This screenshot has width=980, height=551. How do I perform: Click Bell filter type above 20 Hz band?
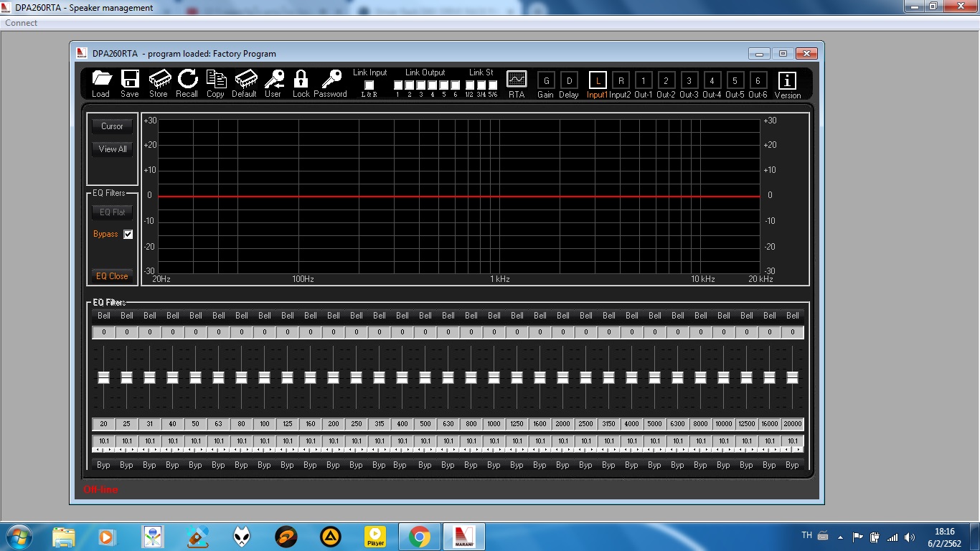click(104, 316)
